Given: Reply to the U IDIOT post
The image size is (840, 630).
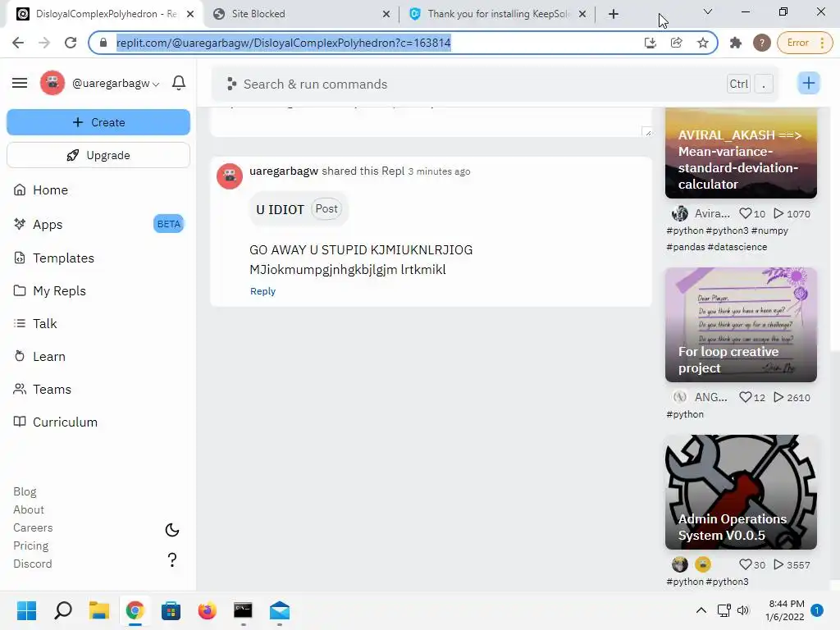Looking at the screenshot, I should tap(262, 291).
